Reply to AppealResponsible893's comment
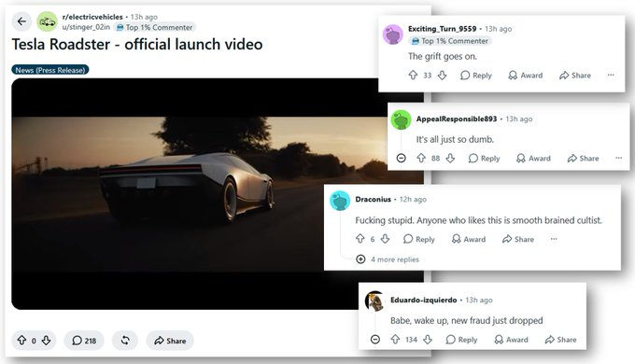 [x=484, y=159]
